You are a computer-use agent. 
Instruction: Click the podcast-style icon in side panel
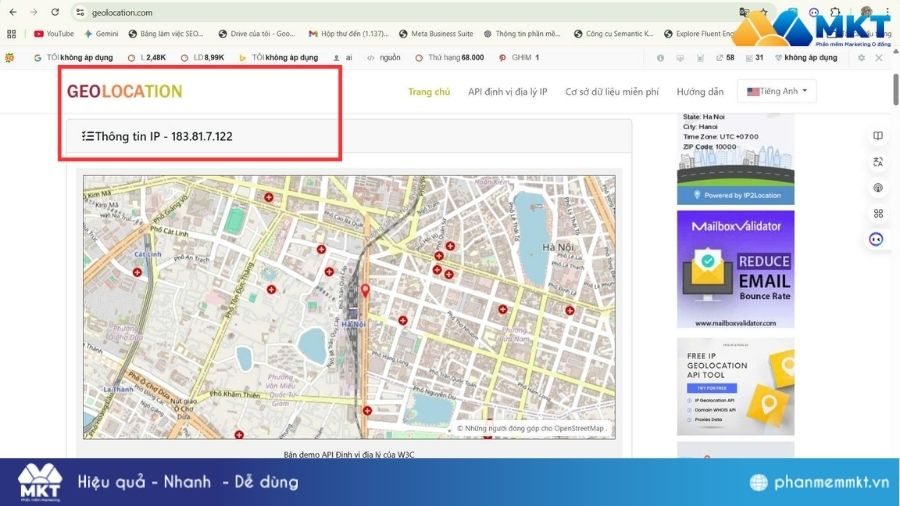click(878, 188)
